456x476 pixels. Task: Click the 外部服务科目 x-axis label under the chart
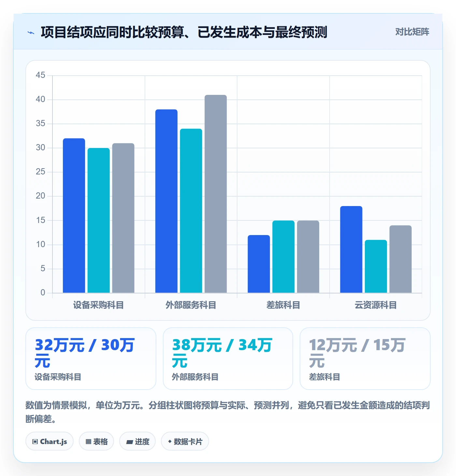(x=191, y=305)
